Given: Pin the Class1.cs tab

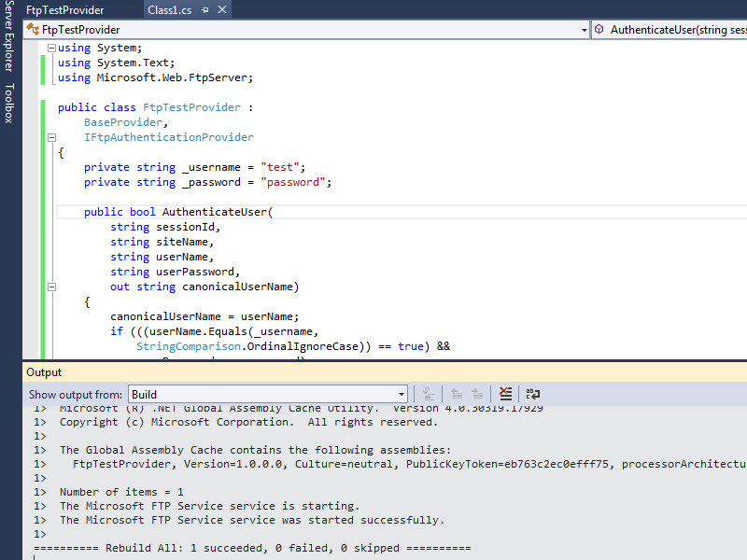Looking at the screenshot, I should click(x=204, y=10).
